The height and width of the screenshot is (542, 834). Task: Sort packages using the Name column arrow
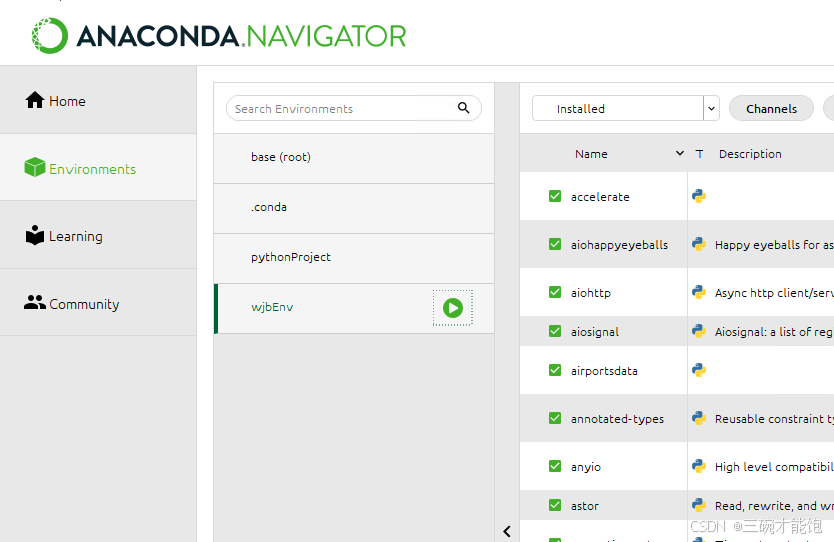(679, 153)
